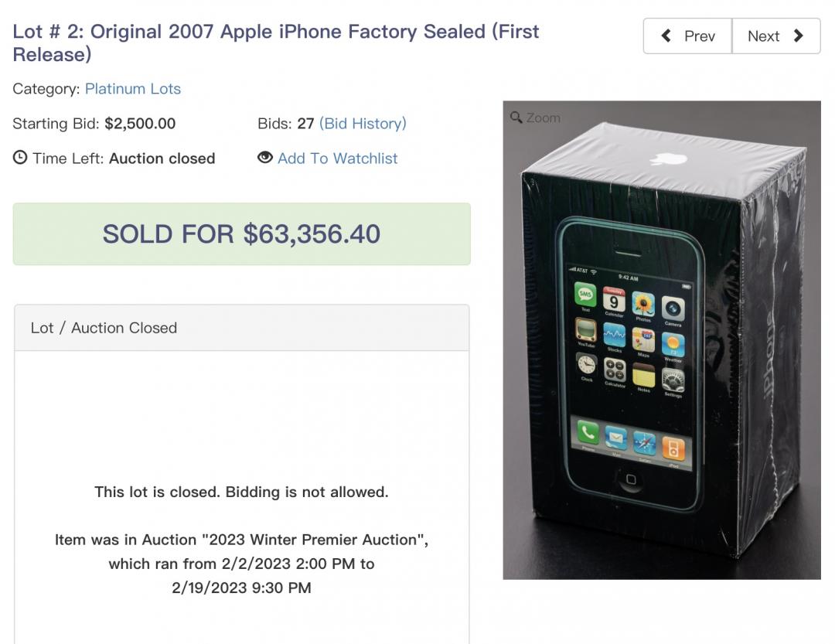835x644 pixels.
Task: Open the Platinum Lots category link
Action: coord(133,89)
